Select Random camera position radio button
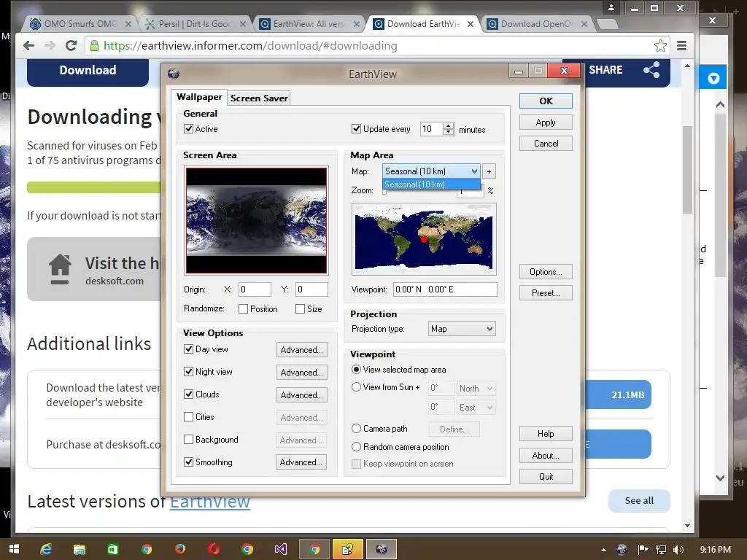This screenshot has width=747, height=560. [x=356, y=447]
